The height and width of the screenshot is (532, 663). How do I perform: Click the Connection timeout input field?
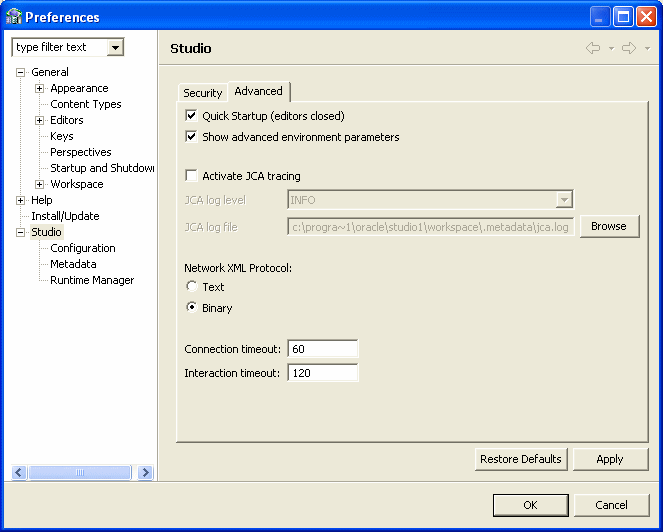(322, 349)
